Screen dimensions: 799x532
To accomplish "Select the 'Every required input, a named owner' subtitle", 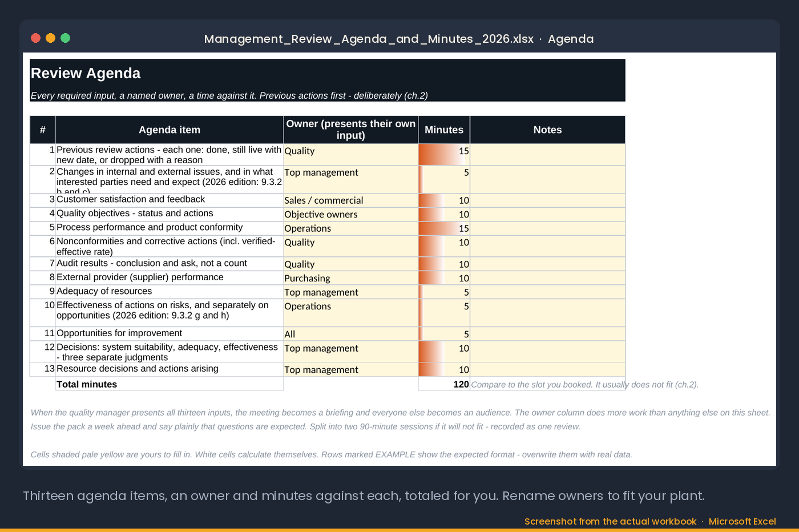I will pyautogui.click(x=229, y=95).
